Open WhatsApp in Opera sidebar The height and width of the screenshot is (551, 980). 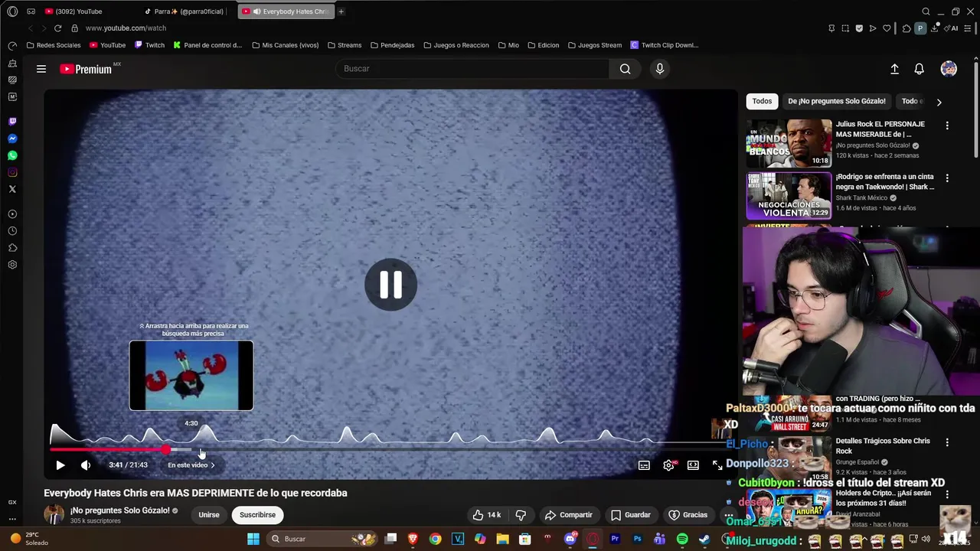(x=12, y=155)
